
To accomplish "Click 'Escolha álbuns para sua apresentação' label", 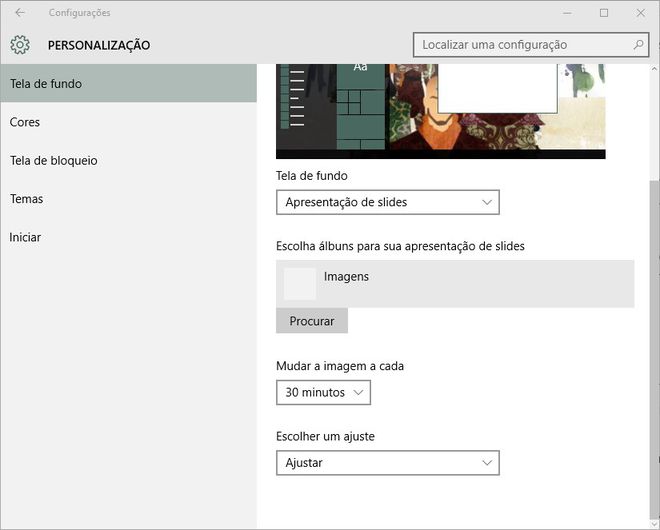I will point(400,246).
